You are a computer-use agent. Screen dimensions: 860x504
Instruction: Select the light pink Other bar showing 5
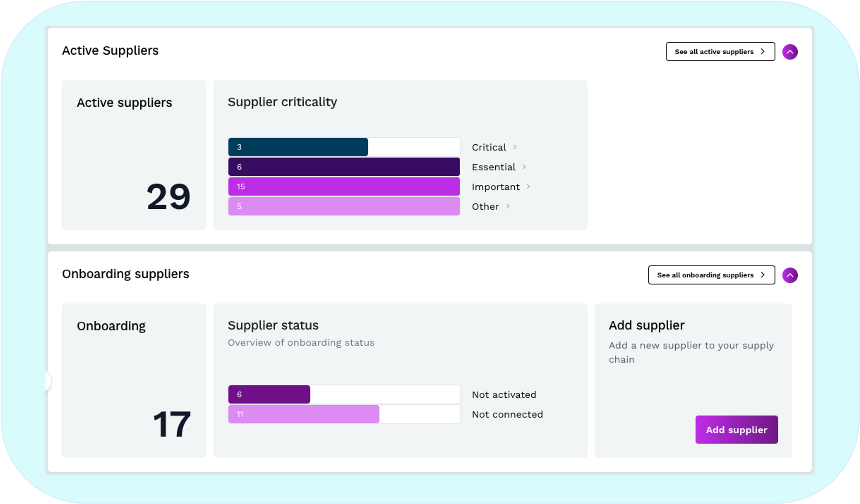(344, 207)
